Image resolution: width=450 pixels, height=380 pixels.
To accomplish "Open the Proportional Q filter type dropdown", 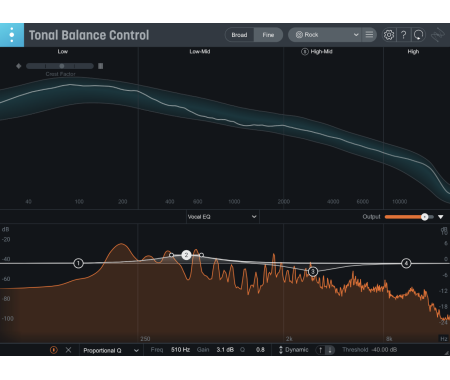I will pyautogui.click(x=111, y=350).
